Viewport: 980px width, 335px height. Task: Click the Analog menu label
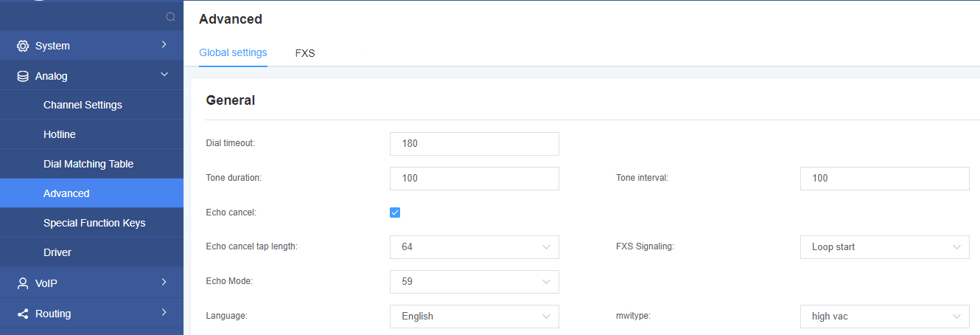(x=52, y=76)
